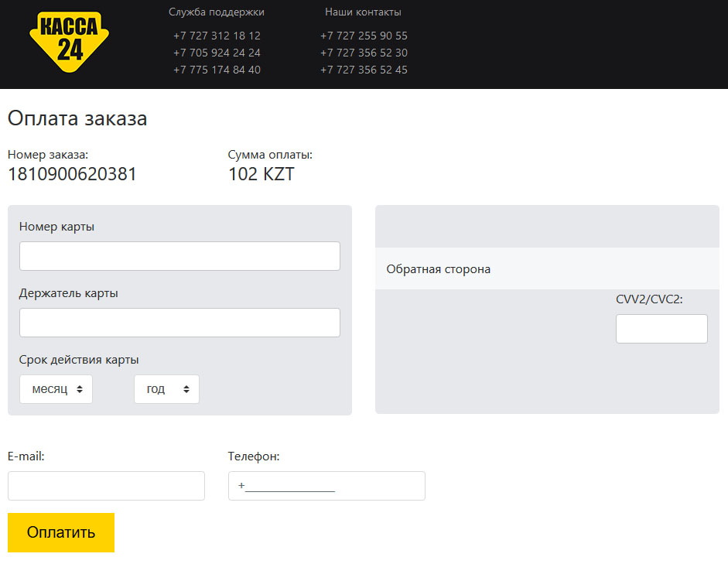The height and width of the screenshot is (564, 728).
Task: Expand the expiry month selector stepper arrows
Action: (80, 388)
